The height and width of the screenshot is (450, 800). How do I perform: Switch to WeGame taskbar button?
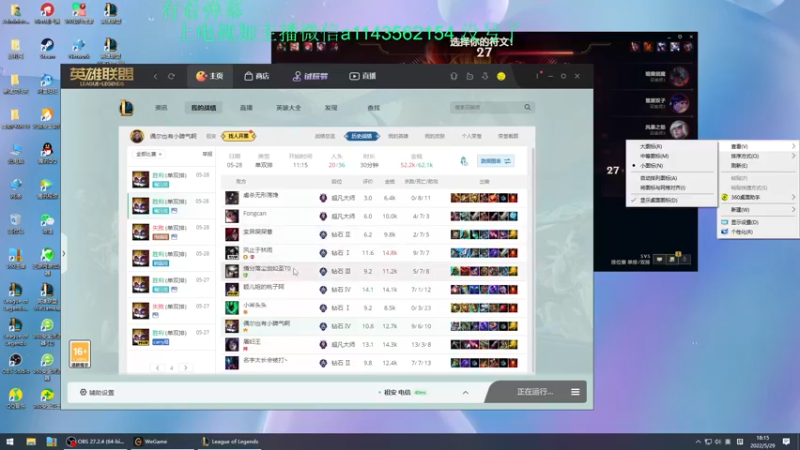coord(162,441)
